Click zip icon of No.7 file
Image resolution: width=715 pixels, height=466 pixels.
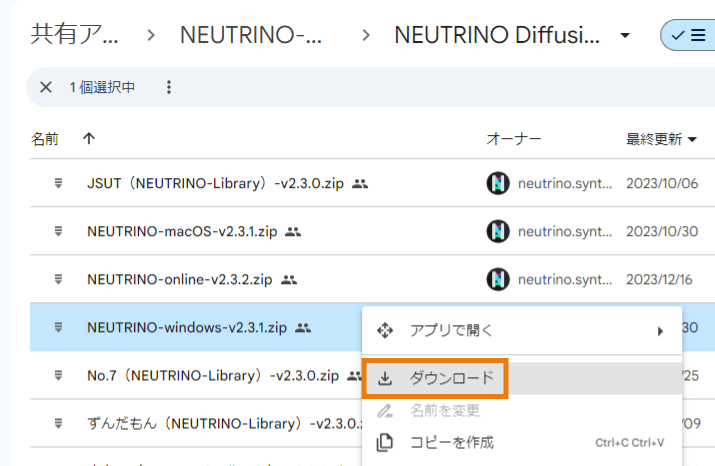[x=58, y=375]
